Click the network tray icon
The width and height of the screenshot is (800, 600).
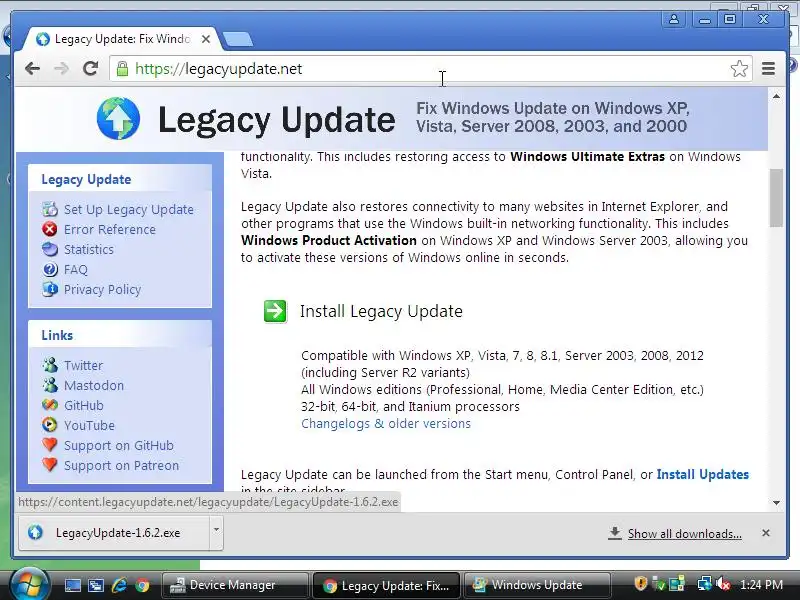click(x=704, y=584)
